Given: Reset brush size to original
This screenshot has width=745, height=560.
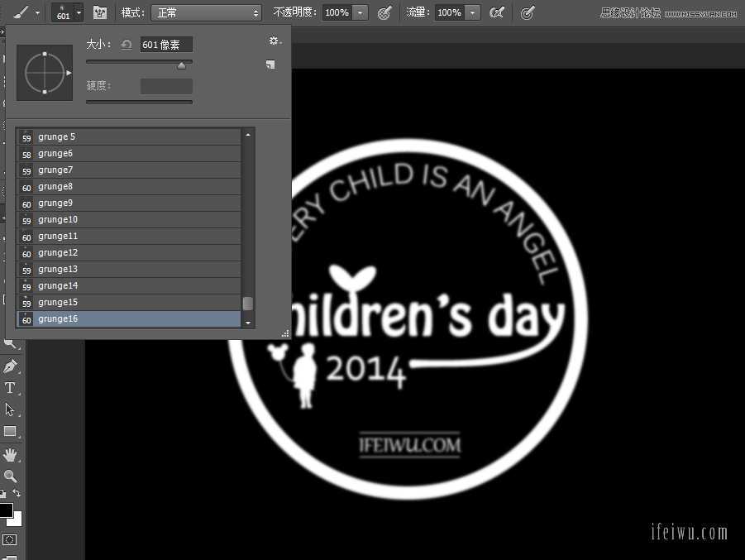Looking at the screenshot, I should [127, 45].
